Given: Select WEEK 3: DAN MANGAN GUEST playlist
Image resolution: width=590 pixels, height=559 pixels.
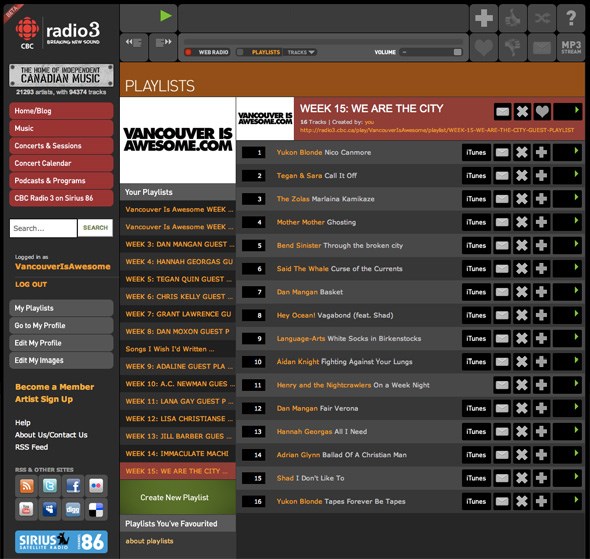Looking at the screenshot, I should click(178, 245).
